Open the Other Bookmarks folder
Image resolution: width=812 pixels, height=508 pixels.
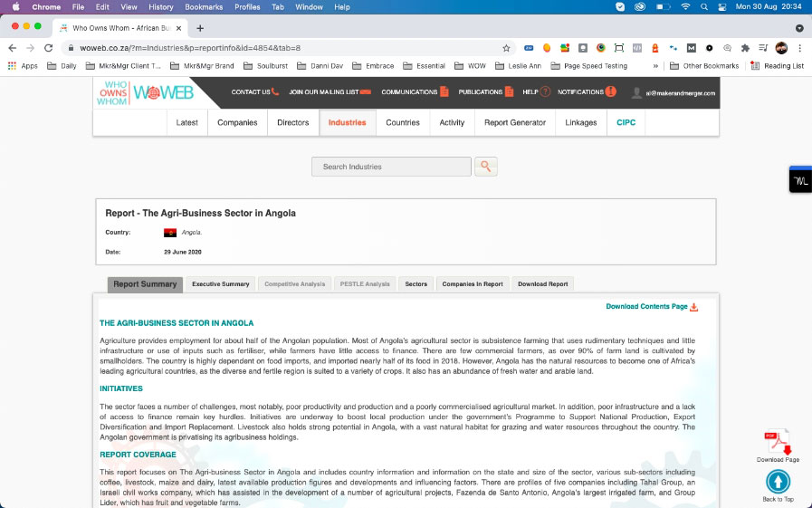704,66
